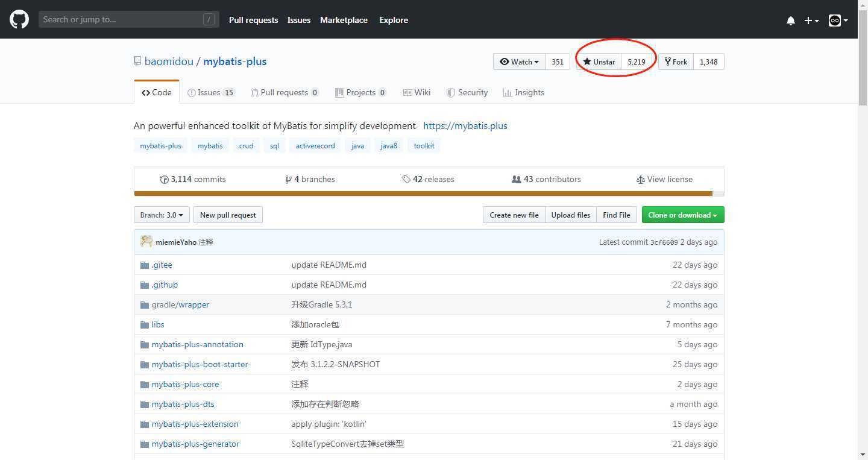The height and width of the screenshot is (460, 868).
Task: Click the releases tag icon
Action: pyautogui.click(x=406, y=180)
